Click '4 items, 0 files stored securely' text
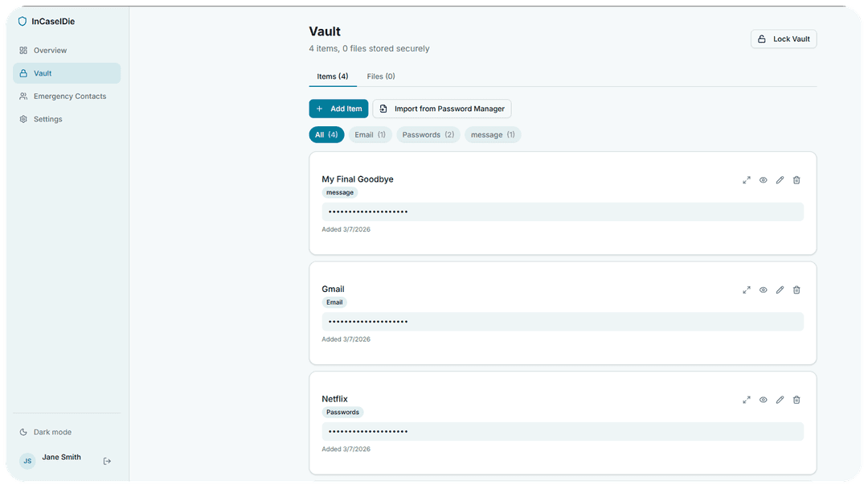Viewport: 868px width, 489px height. point(369,49)
